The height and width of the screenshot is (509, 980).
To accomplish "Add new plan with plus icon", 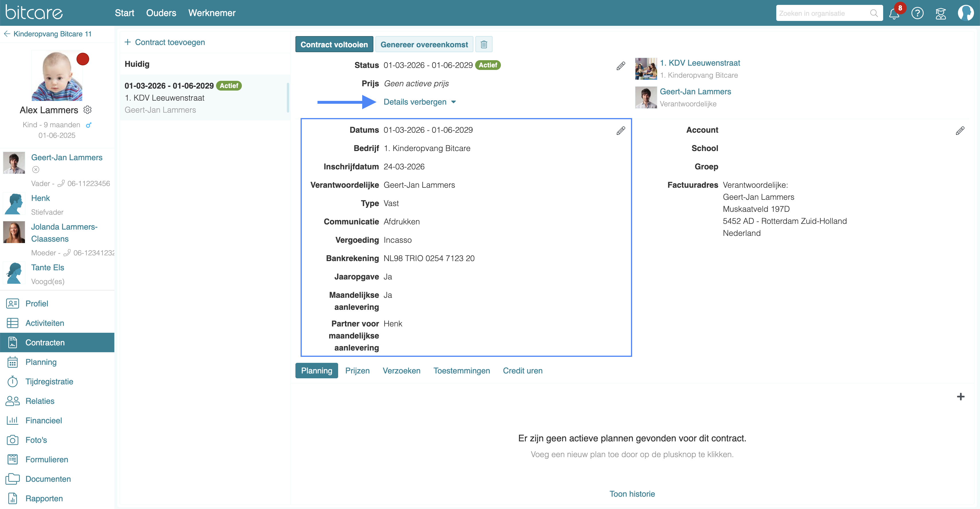I will 960,397.
